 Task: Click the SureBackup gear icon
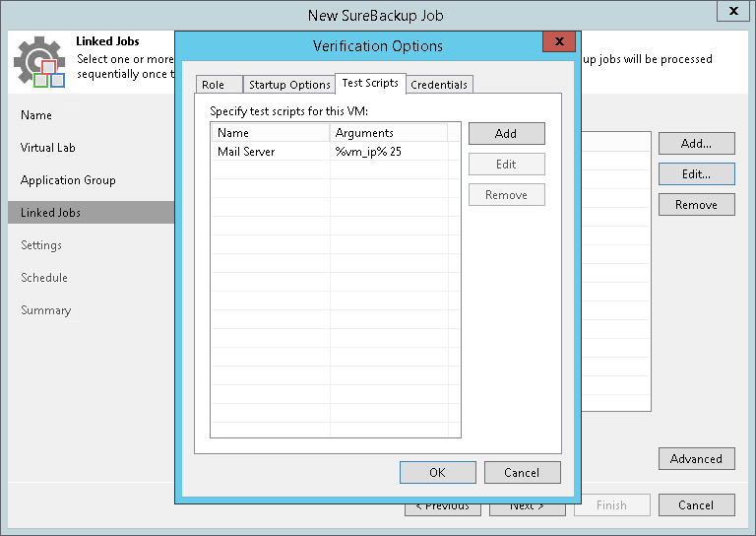39,62
